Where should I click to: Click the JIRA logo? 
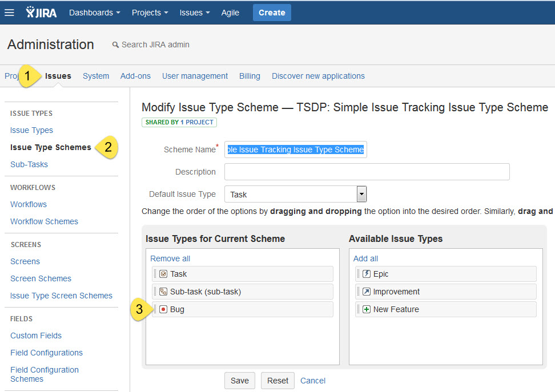pyautogui.click(x=41, y=13)
